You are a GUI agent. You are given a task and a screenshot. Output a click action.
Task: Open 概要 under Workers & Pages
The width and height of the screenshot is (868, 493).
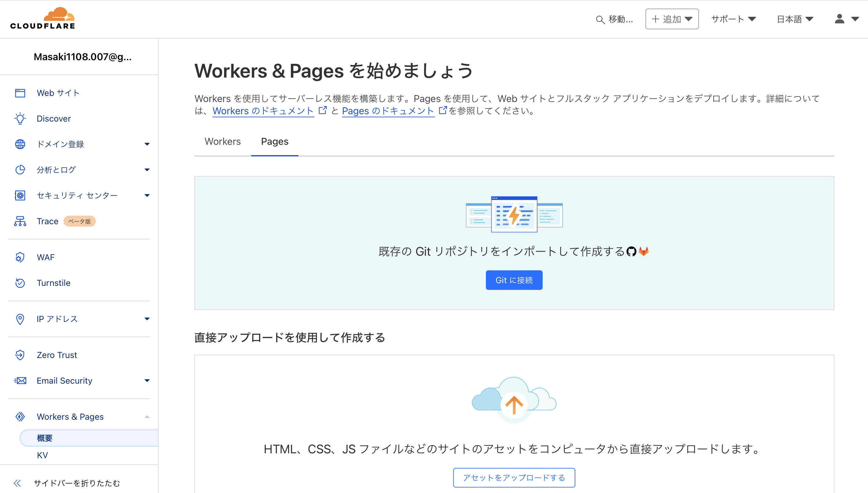pyautogui.click(x=89, y=438)
